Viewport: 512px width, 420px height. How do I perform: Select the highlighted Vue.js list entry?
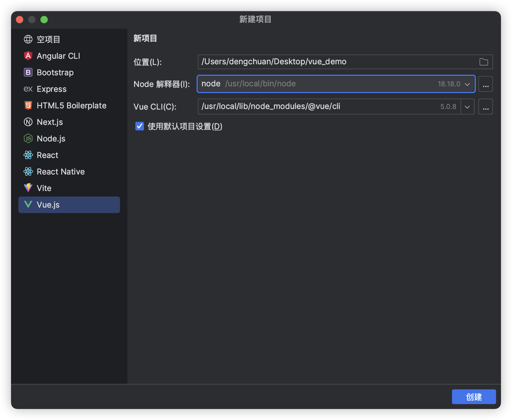[69, 204]
